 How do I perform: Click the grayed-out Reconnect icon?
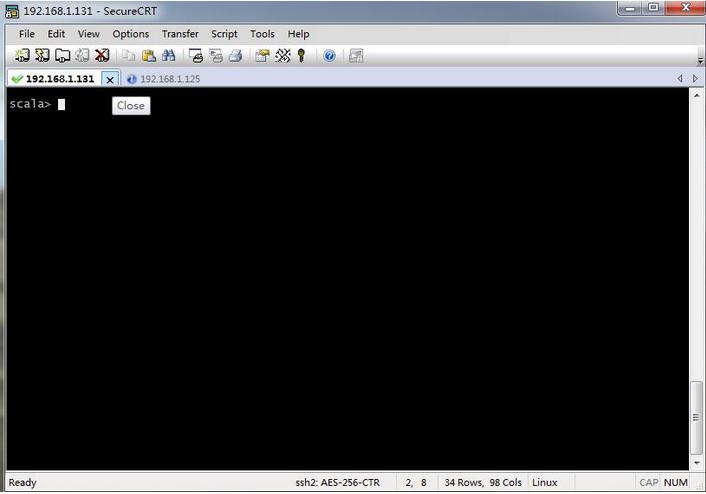82,55
